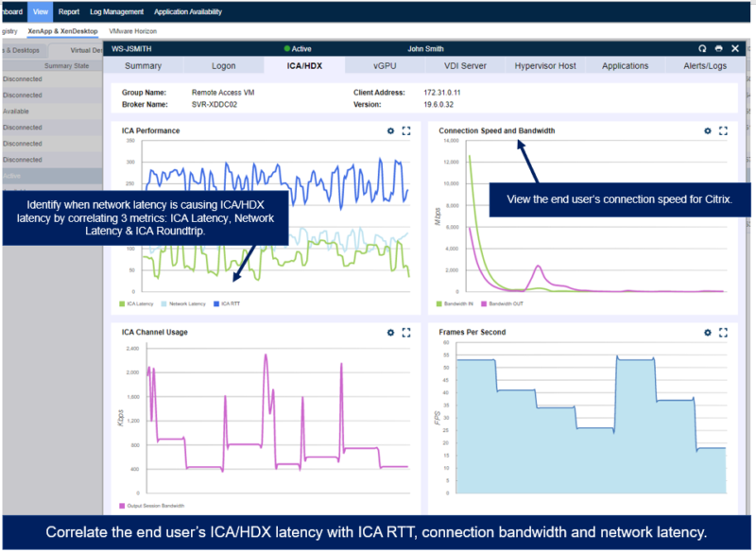756x553 pixels.
Task: Maximize the ICA Channel Usage chart
Action: pyautogui.click(x=405, y=333)
